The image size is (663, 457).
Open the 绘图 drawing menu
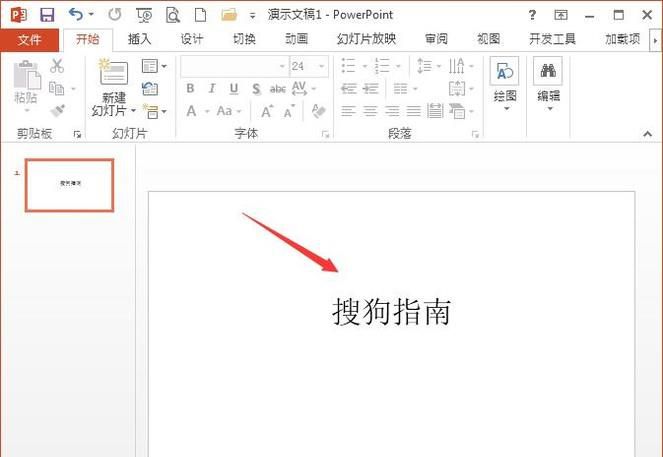(504, 85)
